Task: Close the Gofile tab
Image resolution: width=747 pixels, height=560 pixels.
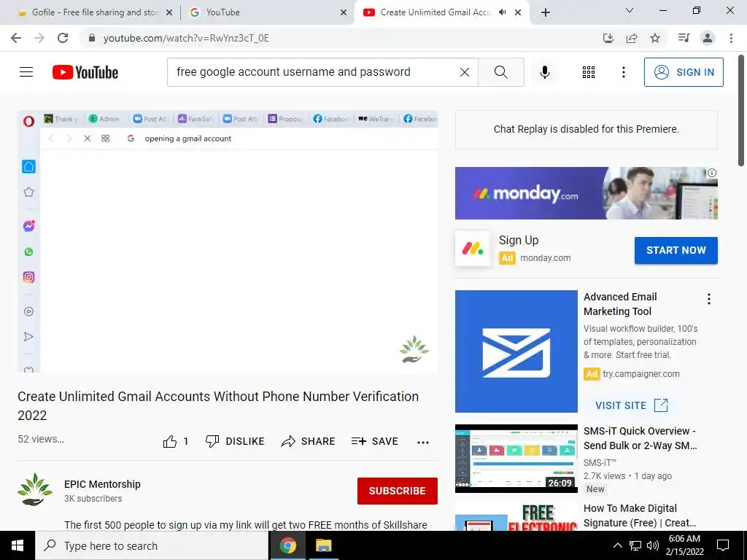Action: (169, 13)
